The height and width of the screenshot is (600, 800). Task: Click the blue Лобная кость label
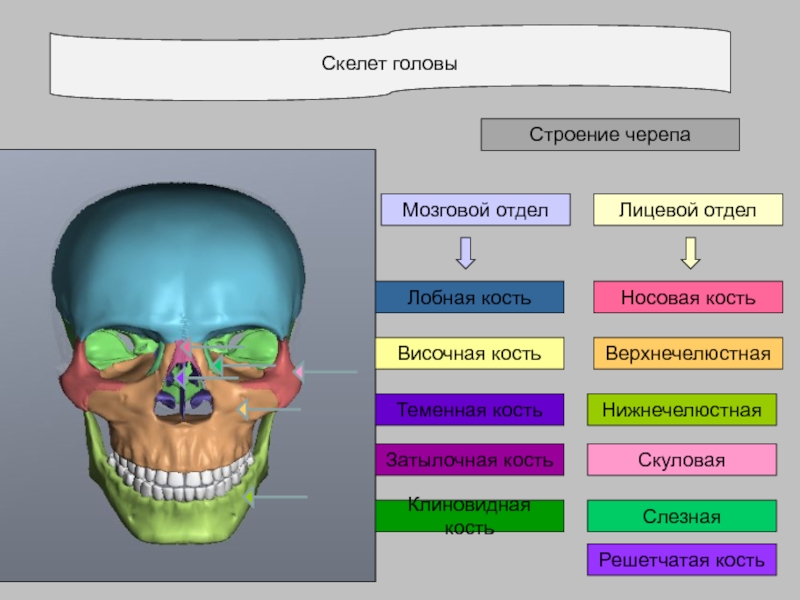pos(469,297)
